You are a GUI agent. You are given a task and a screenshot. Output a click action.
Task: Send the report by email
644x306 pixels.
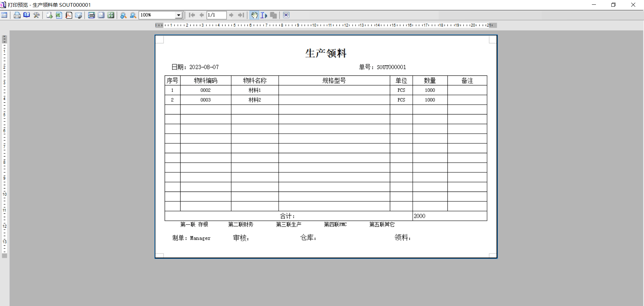coord(78,15)
